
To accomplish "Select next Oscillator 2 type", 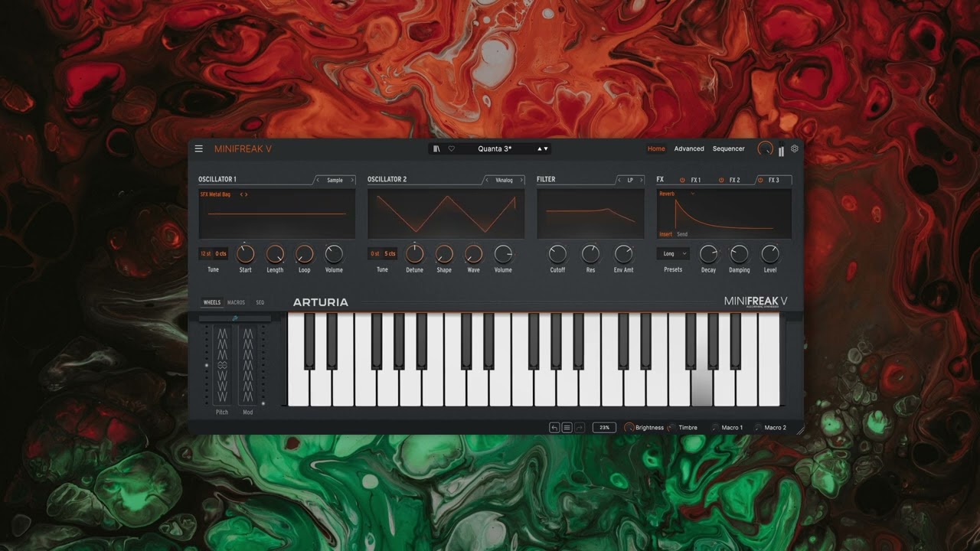I will (x=521, y=181).
